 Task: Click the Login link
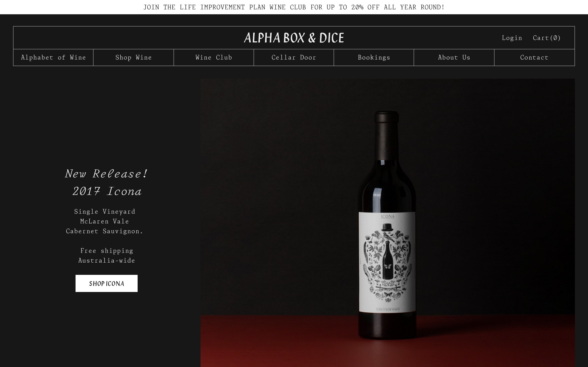coord(512,38)
